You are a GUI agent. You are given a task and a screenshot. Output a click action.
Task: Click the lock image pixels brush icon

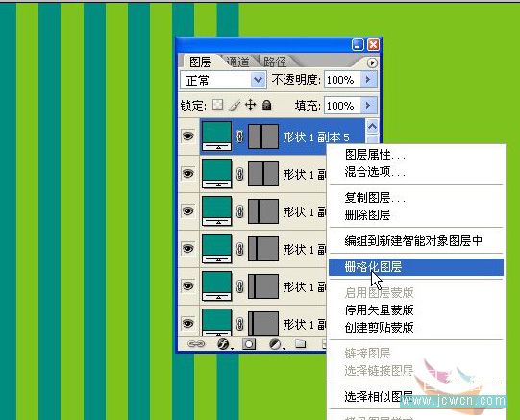coord(235,106)
